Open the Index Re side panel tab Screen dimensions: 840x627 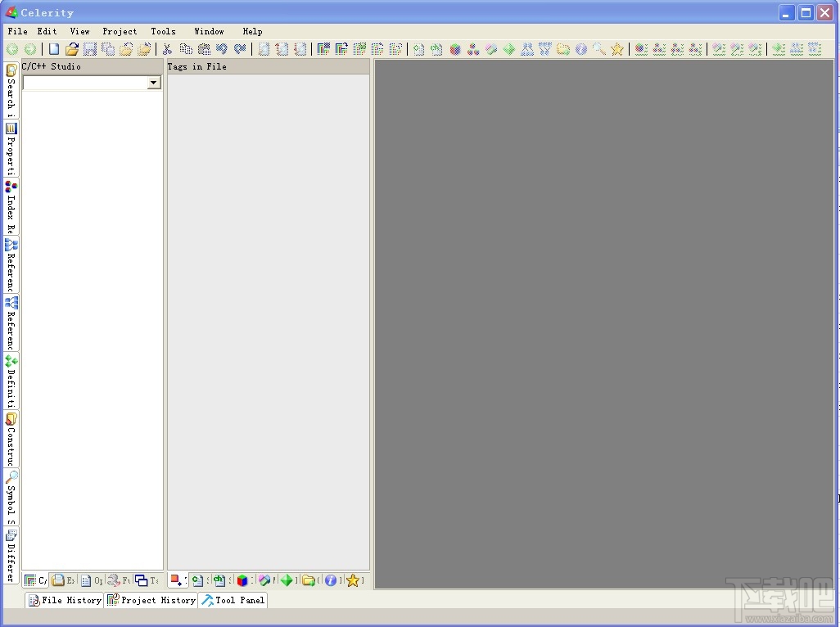pos(11,206)
